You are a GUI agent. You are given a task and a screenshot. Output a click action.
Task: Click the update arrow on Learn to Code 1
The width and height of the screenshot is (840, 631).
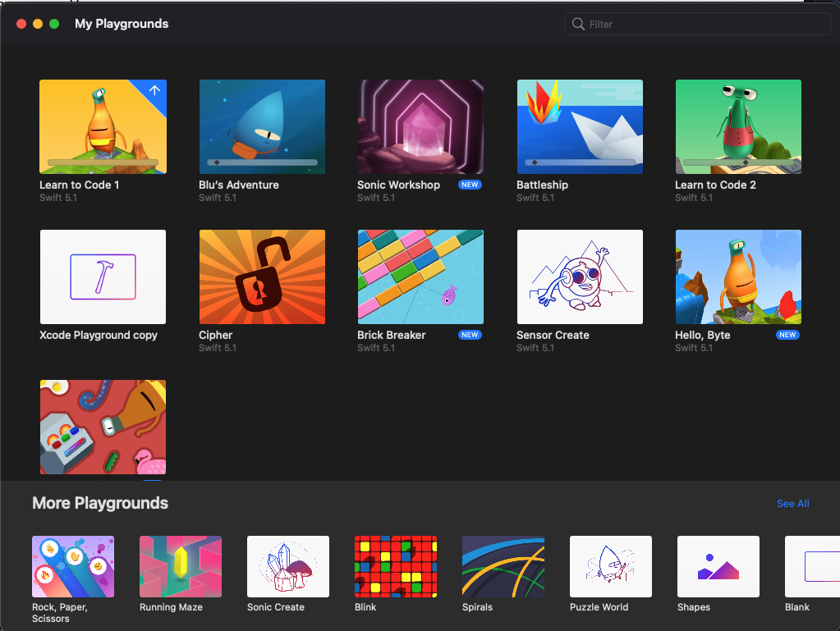tap(154, 91)
